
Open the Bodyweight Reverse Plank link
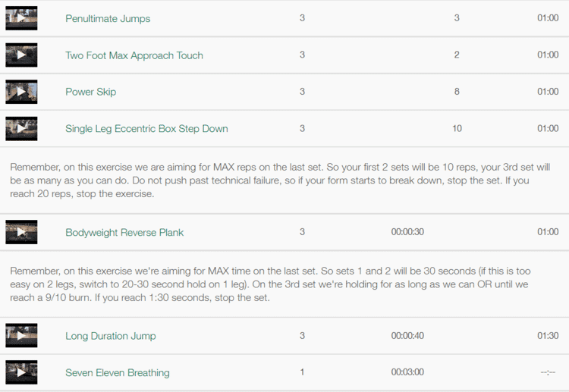pyautogui.click(x=124, y=232)
